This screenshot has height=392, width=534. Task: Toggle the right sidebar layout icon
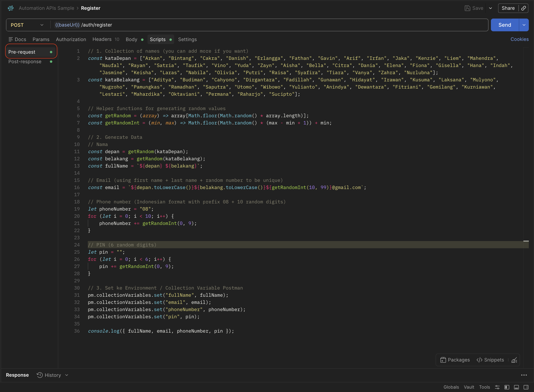[x=526, y=387]
